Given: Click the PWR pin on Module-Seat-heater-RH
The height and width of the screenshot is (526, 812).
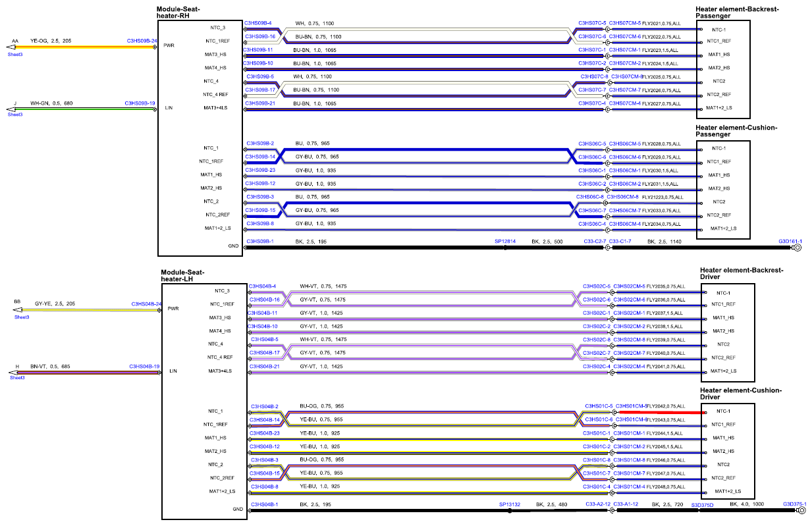Looking at the screenshot, I should (169, 47).
